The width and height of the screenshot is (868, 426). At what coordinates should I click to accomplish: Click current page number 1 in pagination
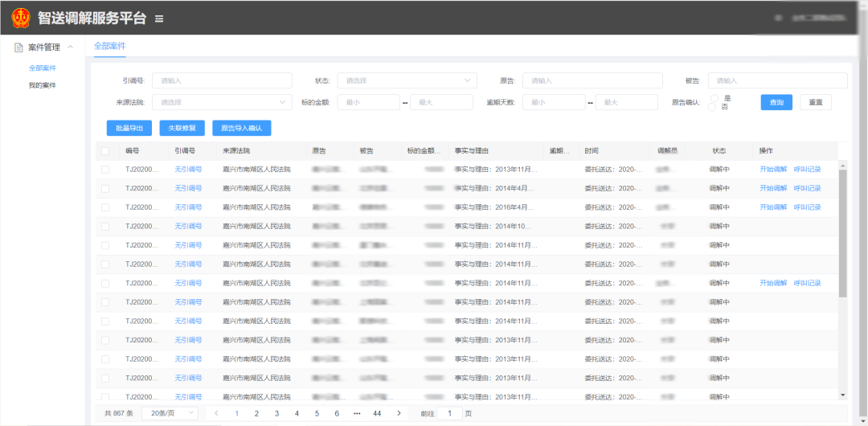pyautogui.click(x=237, y=413)
